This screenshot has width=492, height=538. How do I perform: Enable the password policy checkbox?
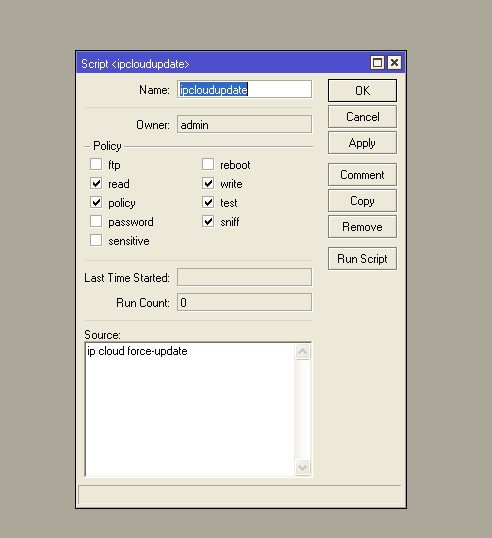click(x=96, y=222)
